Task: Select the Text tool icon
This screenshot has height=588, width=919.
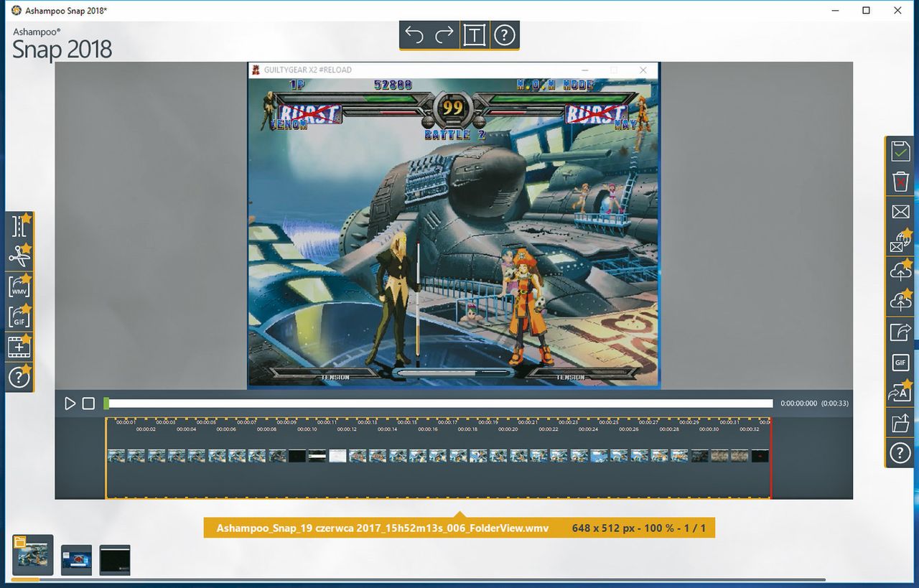Action: tap(474, 34)
